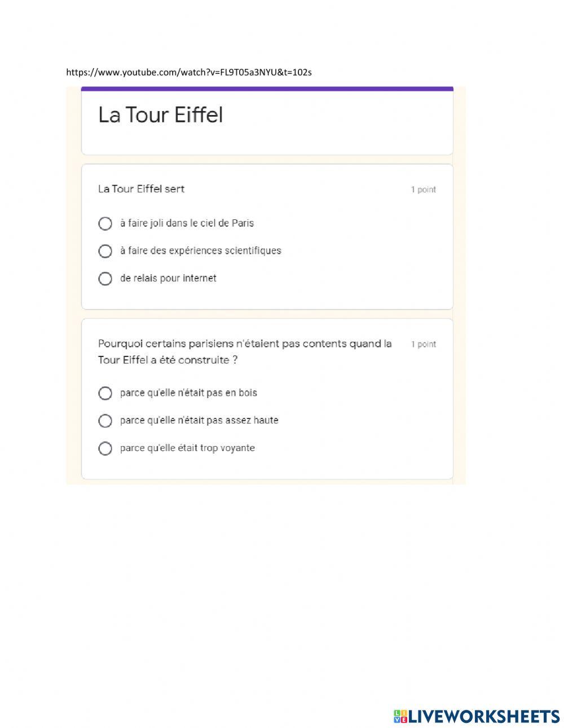Click the answer text "parce qu'elle était trop voyante"
Image resolution: width=564 pixels, height=728 pixels.
(x=187, y=448)
